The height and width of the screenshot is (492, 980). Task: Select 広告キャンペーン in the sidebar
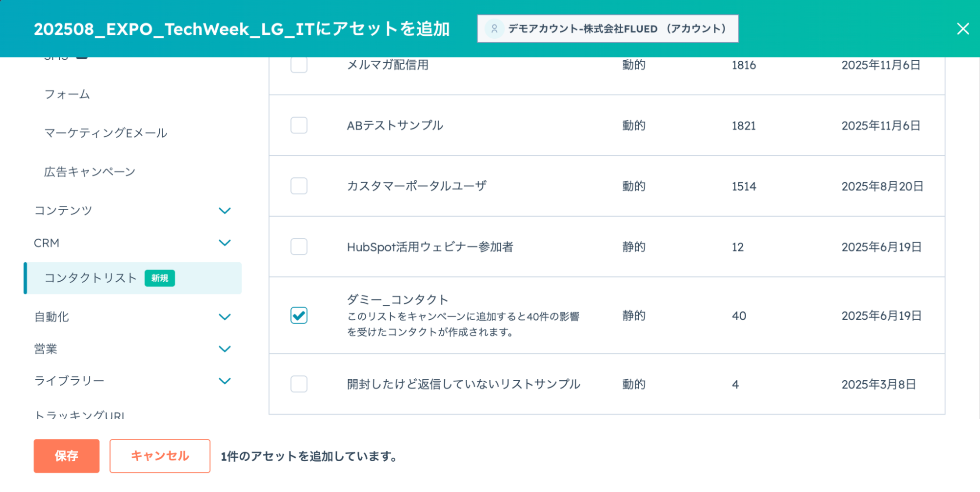pyautogui.click(x=90, y=172)
